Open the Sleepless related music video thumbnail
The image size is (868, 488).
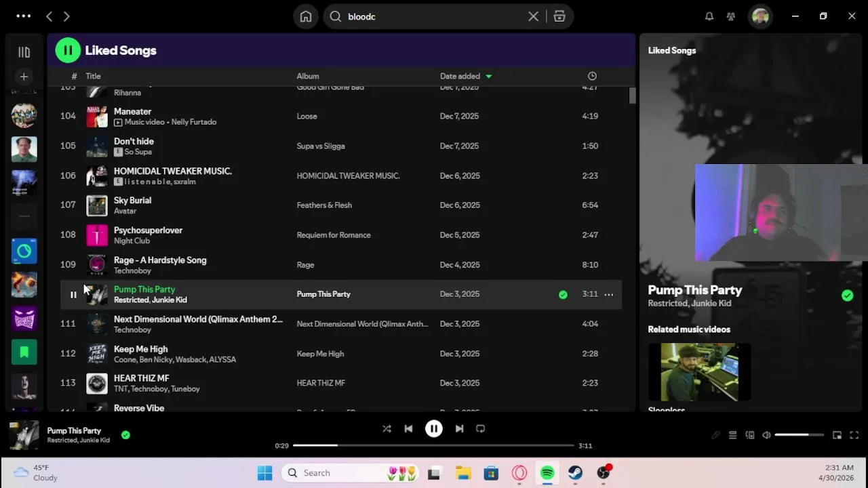coord(699,372)
